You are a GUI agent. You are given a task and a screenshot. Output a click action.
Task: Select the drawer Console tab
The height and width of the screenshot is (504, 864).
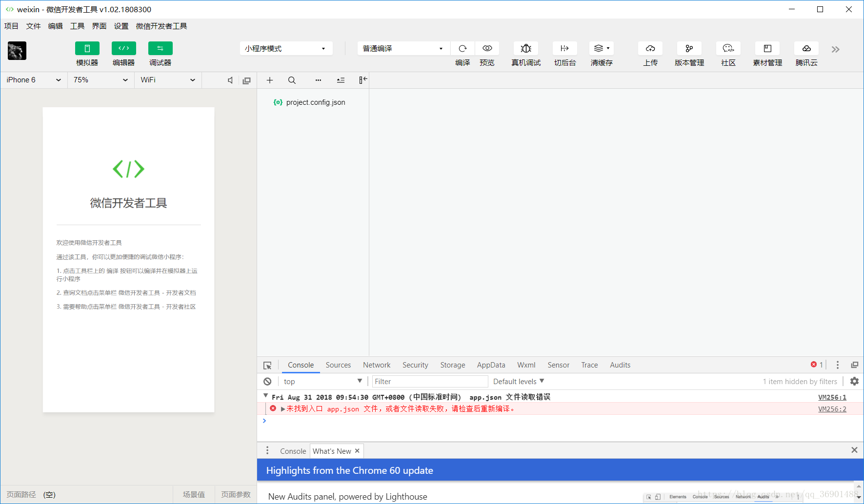pyautogui.click(x=293, y=451)
